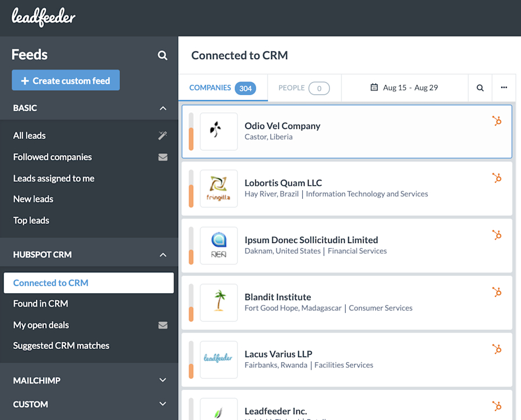This screenshot has height=420, width=521.
Task: Open the companies list search magnifier
Action: point(480,87)
